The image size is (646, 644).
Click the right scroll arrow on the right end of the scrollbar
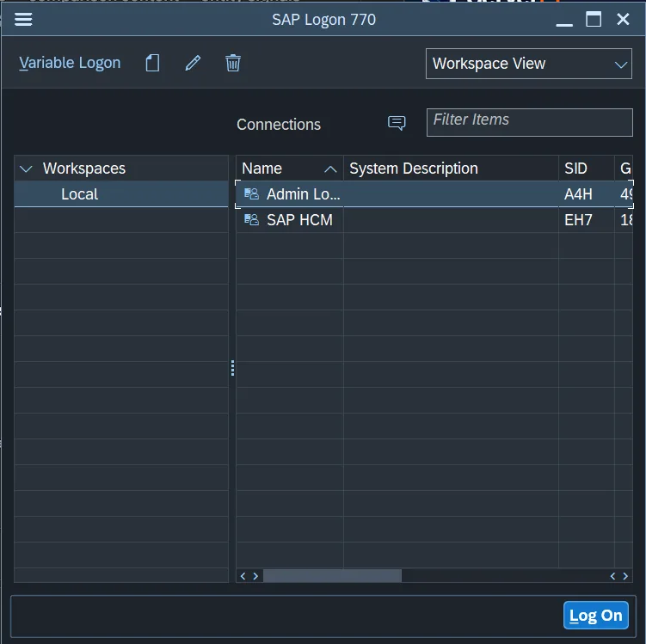(x=625, y=576)
